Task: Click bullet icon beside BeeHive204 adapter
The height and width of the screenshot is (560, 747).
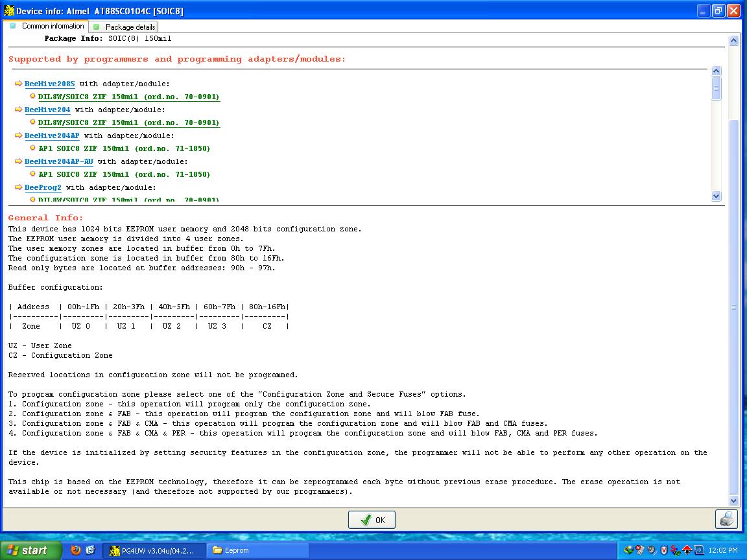Action: pyautogui.click(x=32, y=122)
